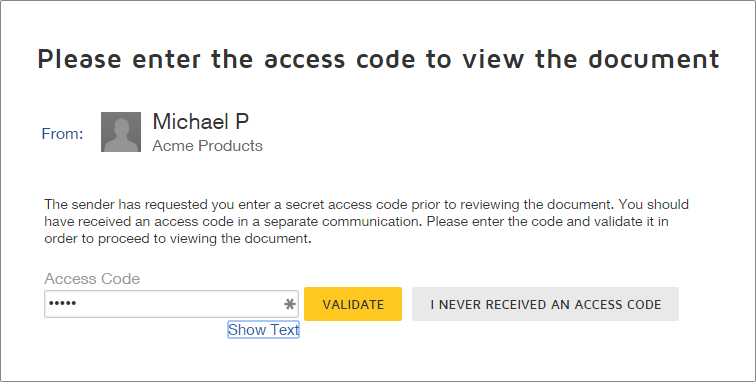Click the blue From: label
The height and width of the screenshot is (382, 756).
tap(63, 134)
